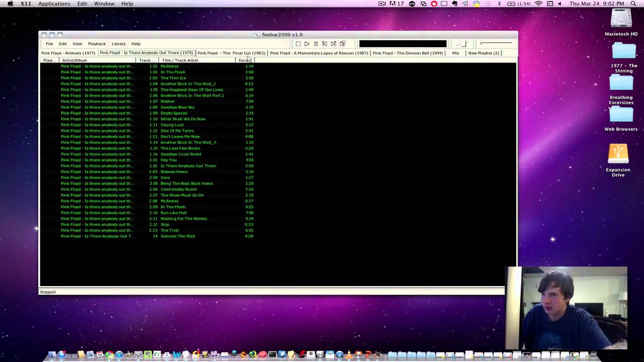This screenshot has height=362, width=644.
Task: Click the Evernote elephant menu bar icon
Action: click(x=455, y=4)
